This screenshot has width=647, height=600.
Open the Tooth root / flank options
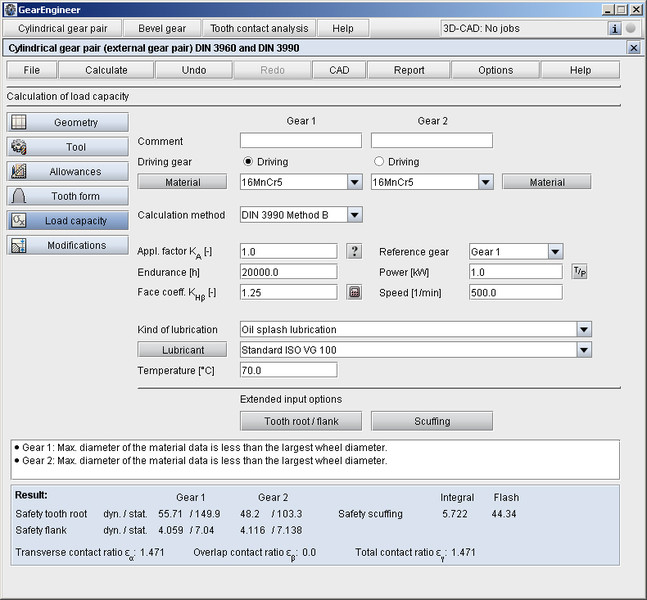point(301,421)
